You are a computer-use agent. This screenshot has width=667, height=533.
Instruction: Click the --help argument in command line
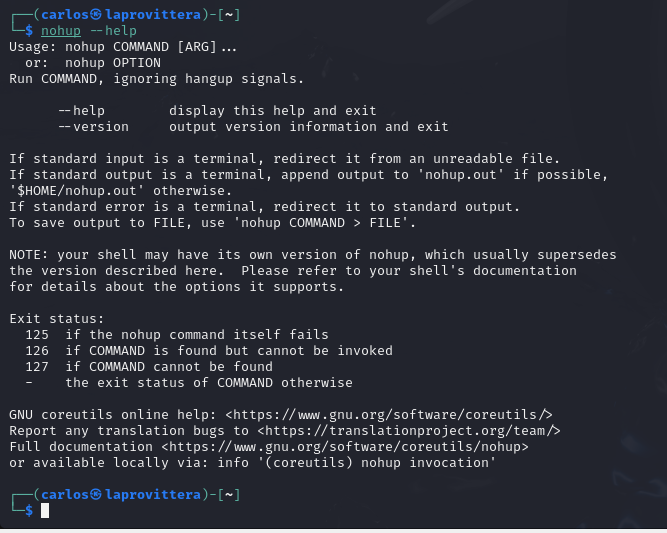point(114,31)
